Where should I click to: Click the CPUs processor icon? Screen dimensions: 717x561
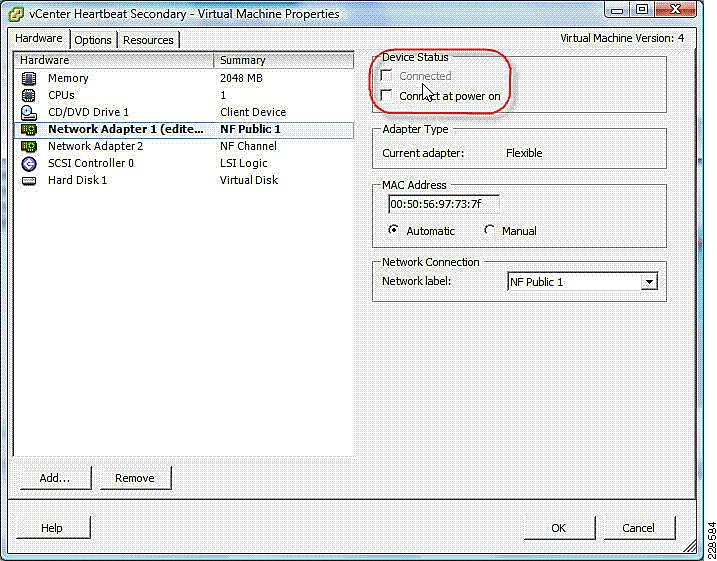coord(28,96)
